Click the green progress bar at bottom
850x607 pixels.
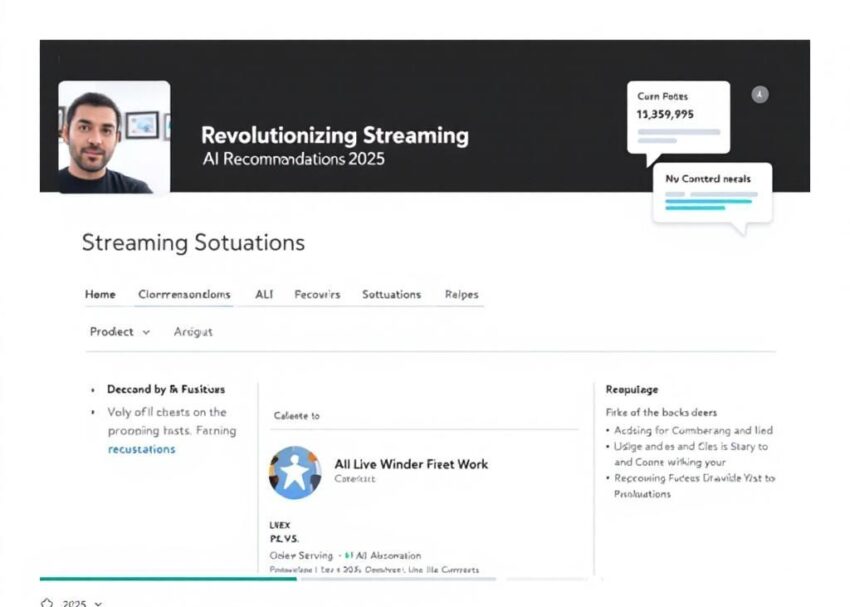tap(168, 578)
